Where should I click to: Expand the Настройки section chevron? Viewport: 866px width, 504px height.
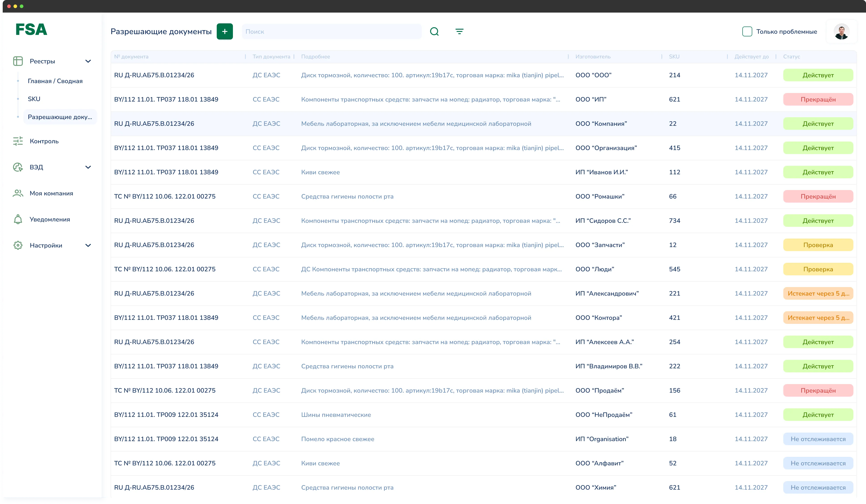[x=88, y=245]
